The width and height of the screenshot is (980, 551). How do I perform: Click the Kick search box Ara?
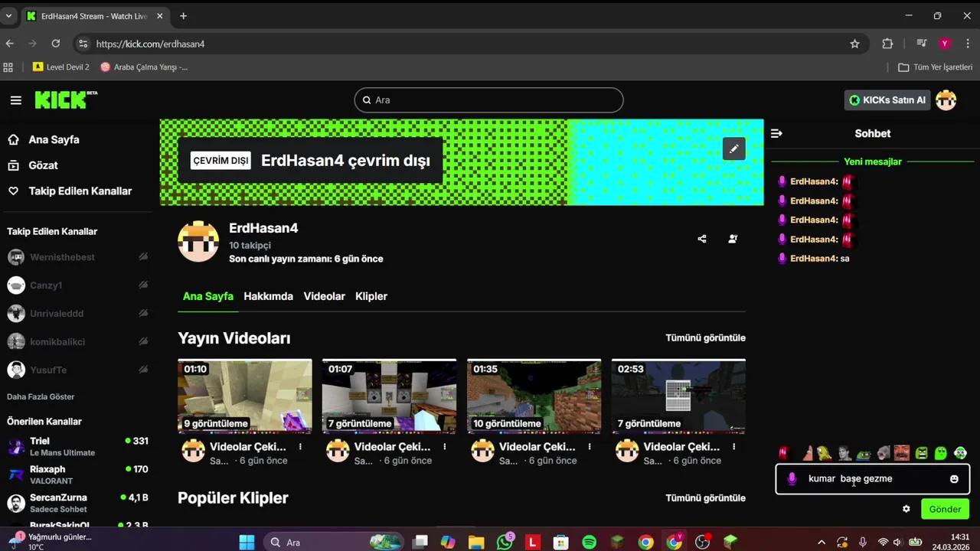488,100
